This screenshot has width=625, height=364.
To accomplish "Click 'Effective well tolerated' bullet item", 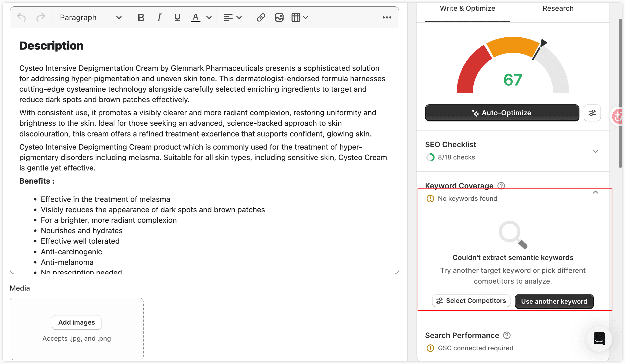I will tap(80, 241).
